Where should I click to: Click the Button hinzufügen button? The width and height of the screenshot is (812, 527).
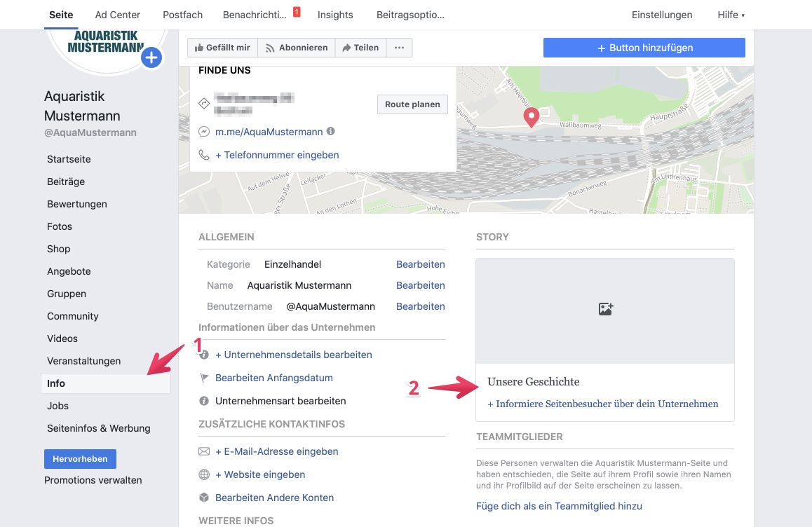click(643, 47)
